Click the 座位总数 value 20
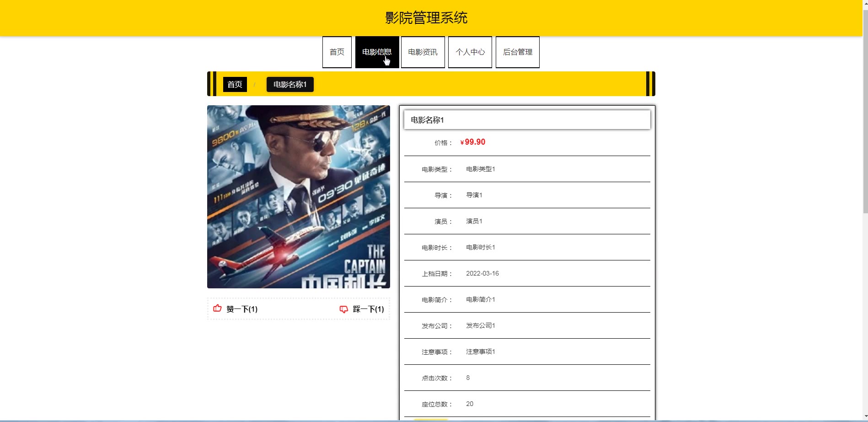Viewport: 868px width, 422px height. 470,404
